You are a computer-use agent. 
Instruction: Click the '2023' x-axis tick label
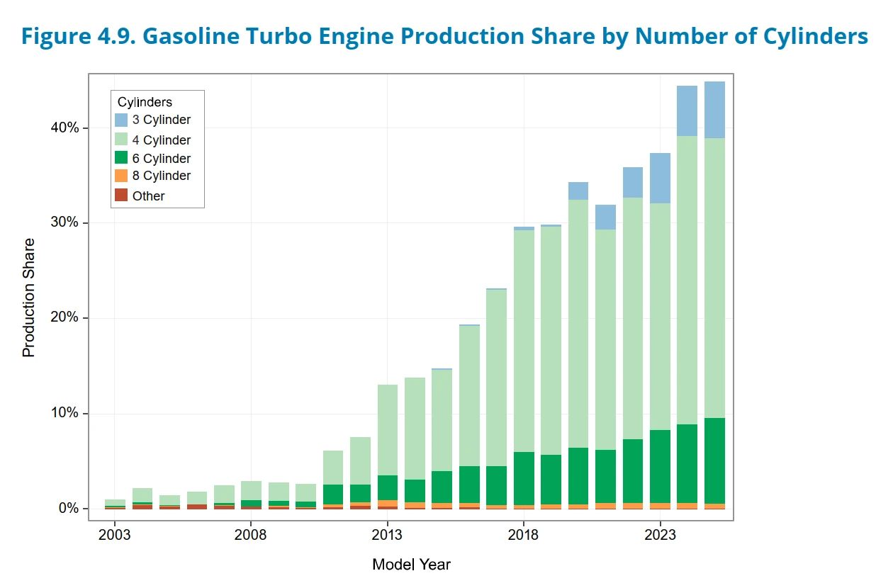coord(660,534)
